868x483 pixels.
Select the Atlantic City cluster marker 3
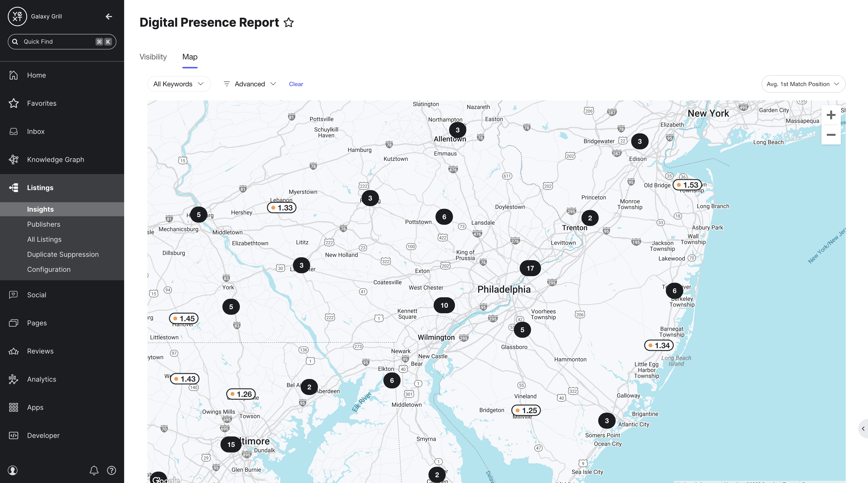coord(607,421)
